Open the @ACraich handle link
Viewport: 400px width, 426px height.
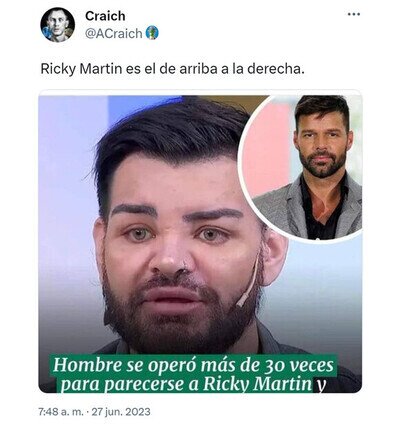point(114,33)
